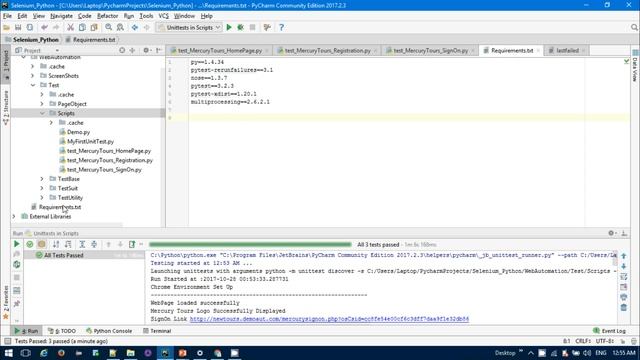Click the Copy icon in toolbar
640x360 pixels.
coord(82,27)
